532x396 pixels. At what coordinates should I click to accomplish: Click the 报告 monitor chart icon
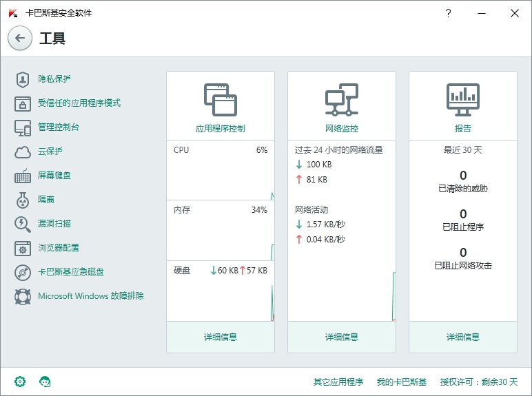(463, 100)
